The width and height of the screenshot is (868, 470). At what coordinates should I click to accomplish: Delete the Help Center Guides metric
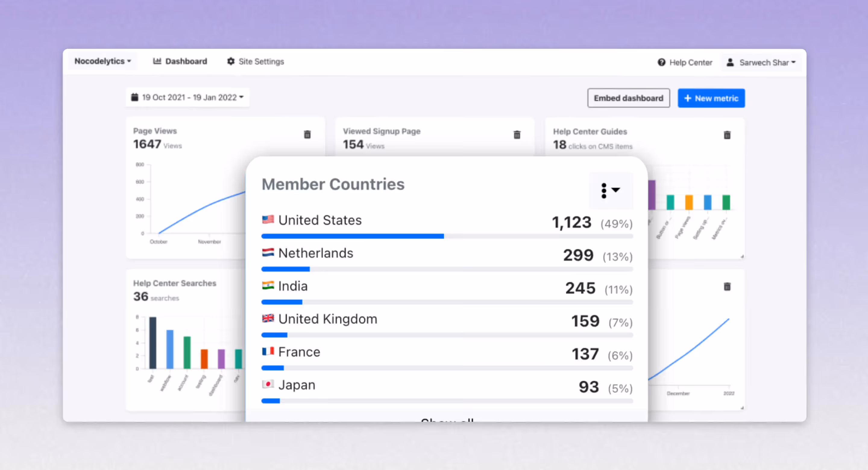tap(727, 135)
